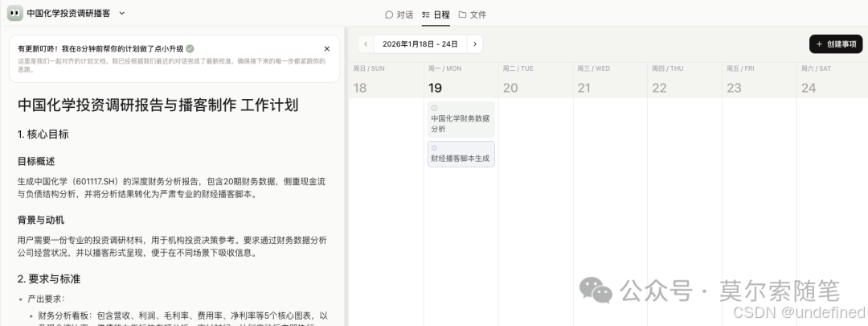Switch to the 对话 tab
The width and height of the screenshot is (868, 326).
tap(399, 15)
